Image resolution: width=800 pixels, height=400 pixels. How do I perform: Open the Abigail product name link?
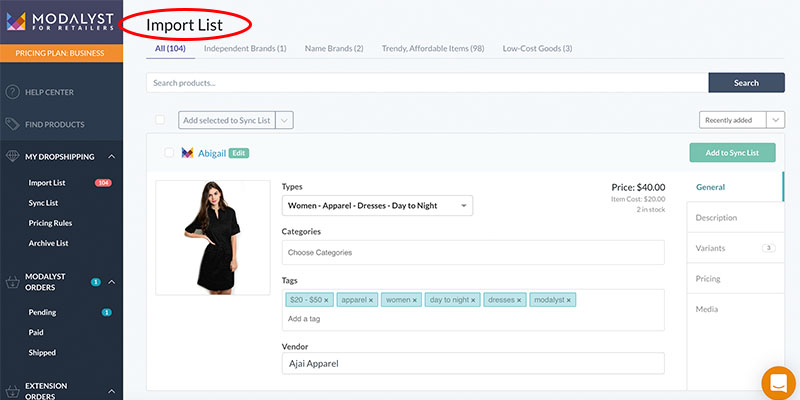pos(212,153)
